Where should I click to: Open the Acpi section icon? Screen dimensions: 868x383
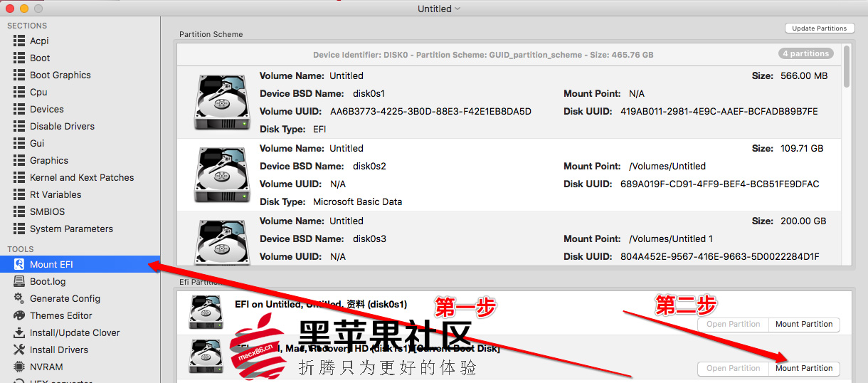tap(19, 41)
